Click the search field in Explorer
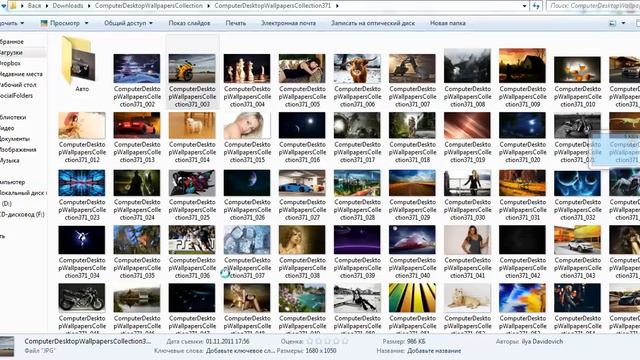This screenshot has width=640, height=360. tap(593, 6)
